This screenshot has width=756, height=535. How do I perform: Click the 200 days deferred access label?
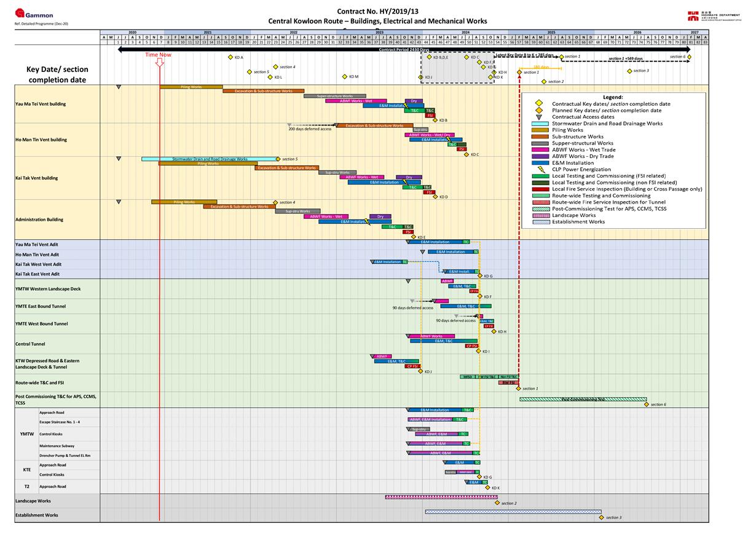(310, 129)
